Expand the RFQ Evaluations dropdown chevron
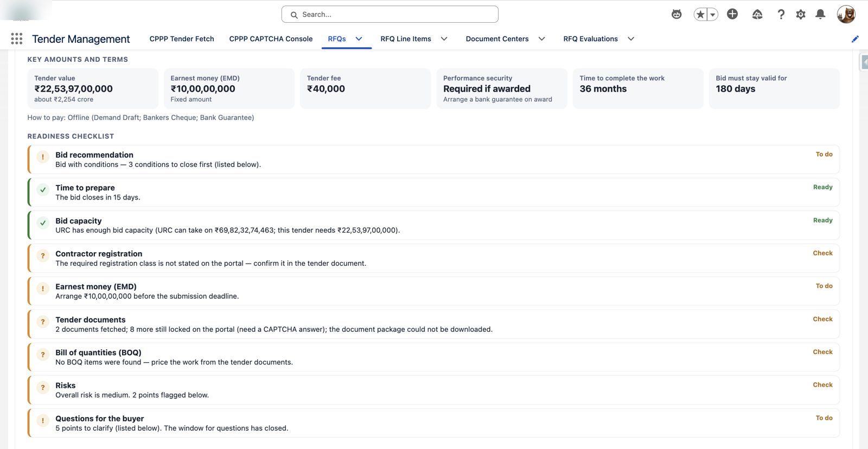This screenshot has width=868, height=449. click(x=631, y=39)
